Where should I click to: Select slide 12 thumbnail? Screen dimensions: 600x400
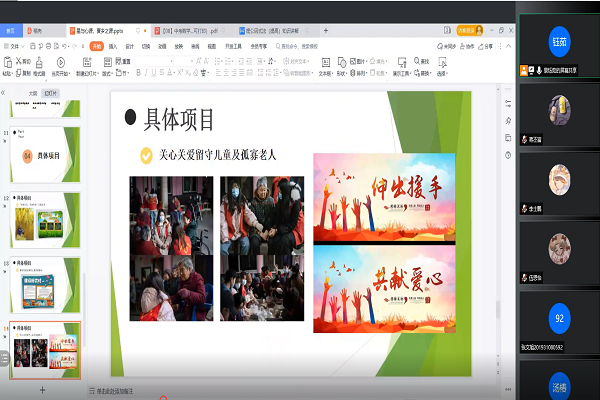click(45, 220)
